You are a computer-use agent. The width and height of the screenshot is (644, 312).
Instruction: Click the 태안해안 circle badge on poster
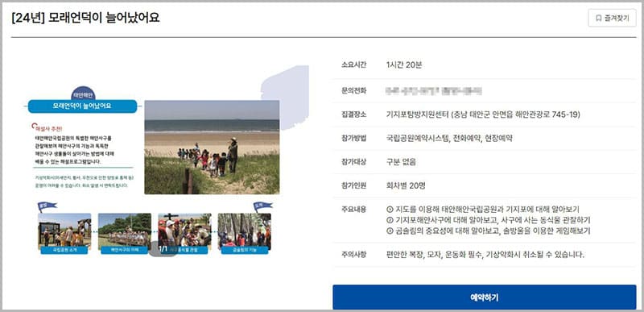[84, 94]
